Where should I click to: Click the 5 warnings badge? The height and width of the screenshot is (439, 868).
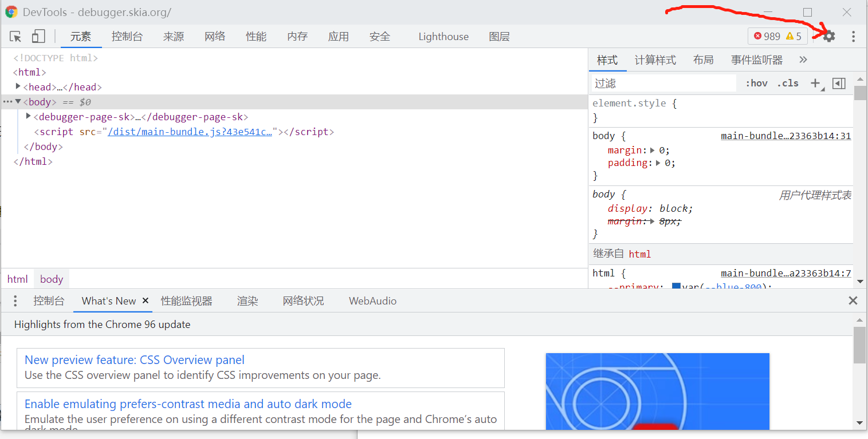[794, 35]
